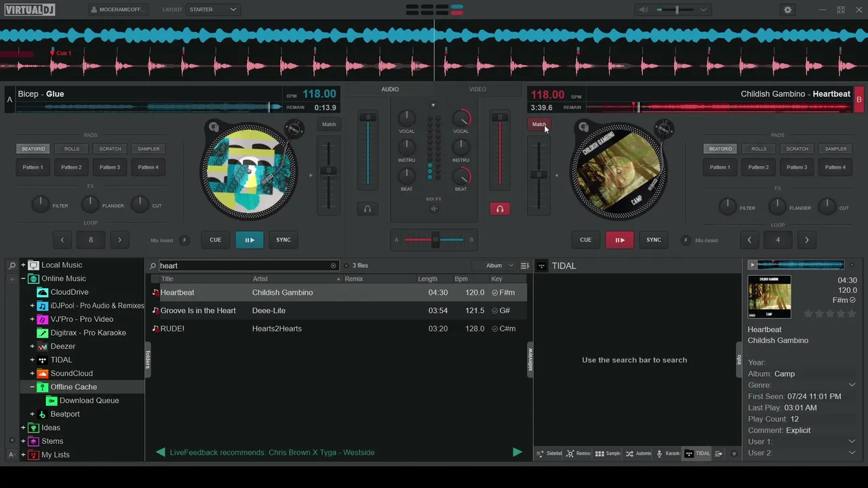The height and width of the screenshot is (488, 868).
Task: Click deck B volume fader handle
Action: pyautogui.click(x=500, y=117)
